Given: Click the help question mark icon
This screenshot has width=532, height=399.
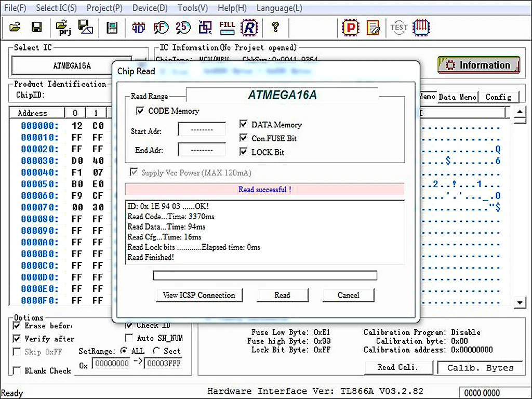Looking at the screenshot, I should tap(275, 27).
